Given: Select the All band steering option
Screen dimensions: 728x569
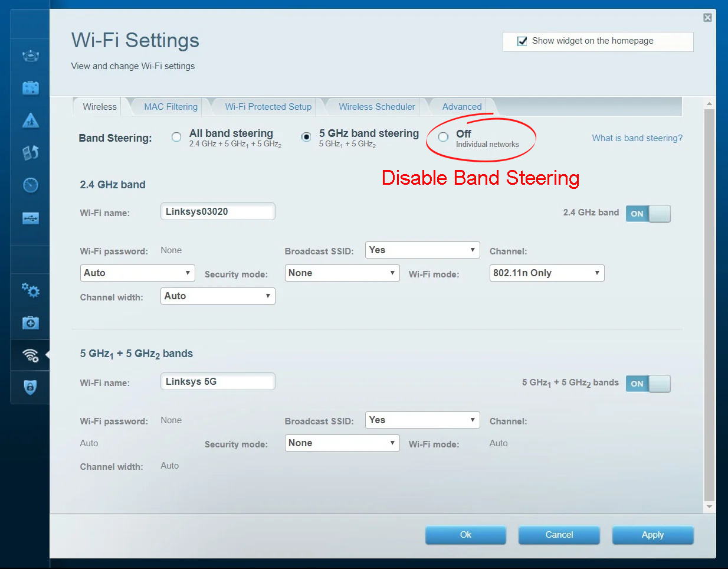Looking at the screenshot, I should (176, 137).
